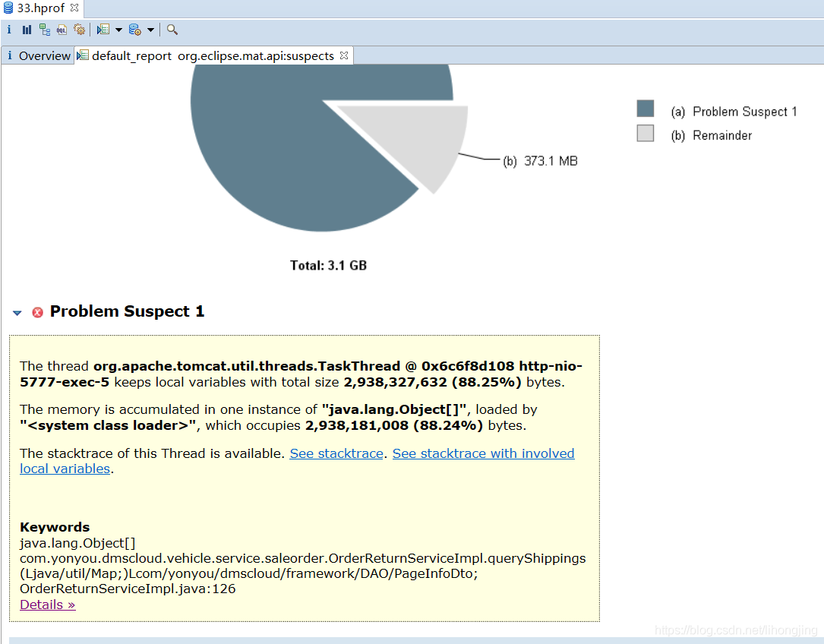The width and height of the screenshot is (824, 644).
Task: Click the Problem Suspect 1 legend swatch
Action: [646, 109]
